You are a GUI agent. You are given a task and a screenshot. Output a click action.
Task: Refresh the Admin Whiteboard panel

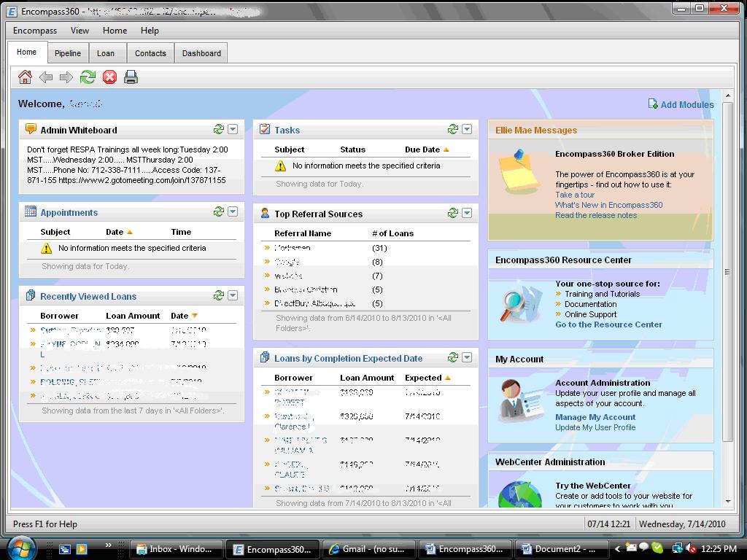[x=219, y=129]
